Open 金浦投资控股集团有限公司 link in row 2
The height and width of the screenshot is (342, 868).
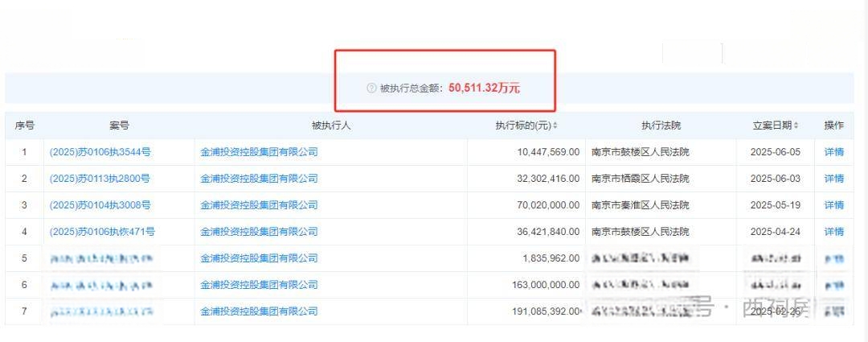point(259,179)
